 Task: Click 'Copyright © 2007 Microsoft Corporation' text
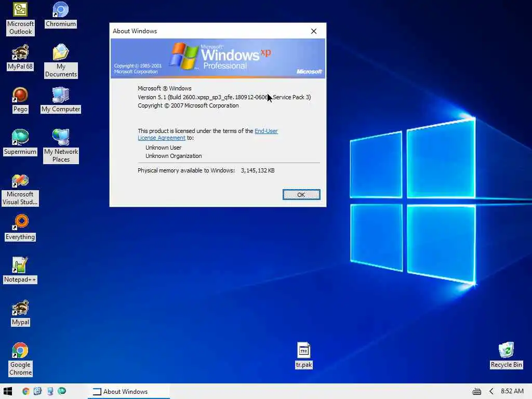tap(188, 105)
